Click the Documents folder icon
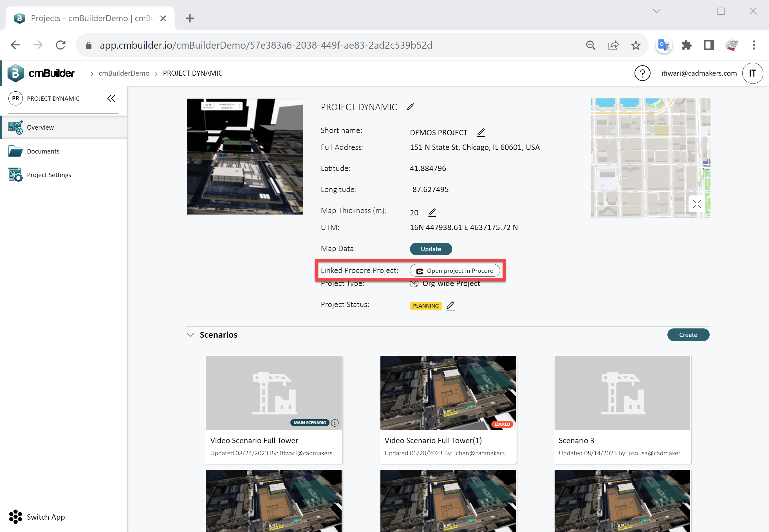 click(x=15, y=151)
